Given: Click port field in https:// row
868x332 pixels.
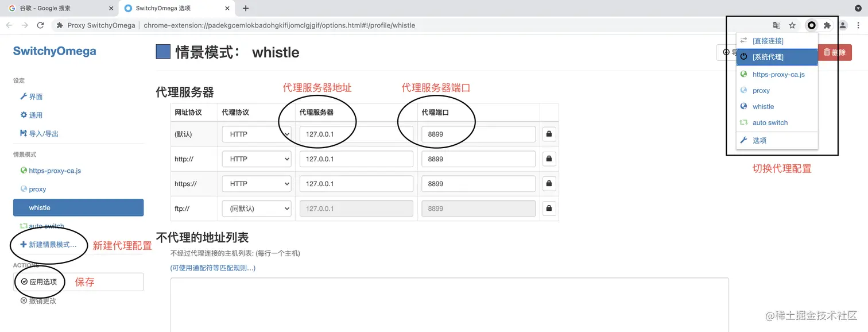Looking at the screenshot, I should 479,184.
